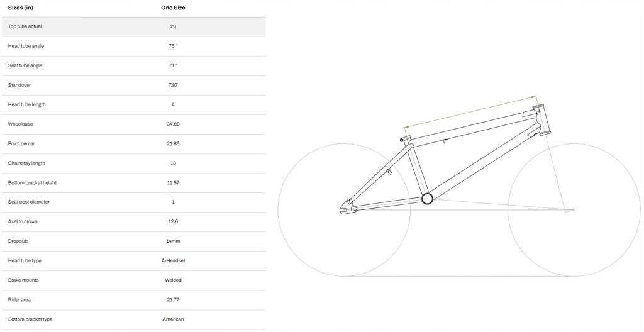Image resolution: width=644 pixels, height=332 pixels.
Task: Click the bottom bracket circle on frame diagram
Action: point(427,199)
